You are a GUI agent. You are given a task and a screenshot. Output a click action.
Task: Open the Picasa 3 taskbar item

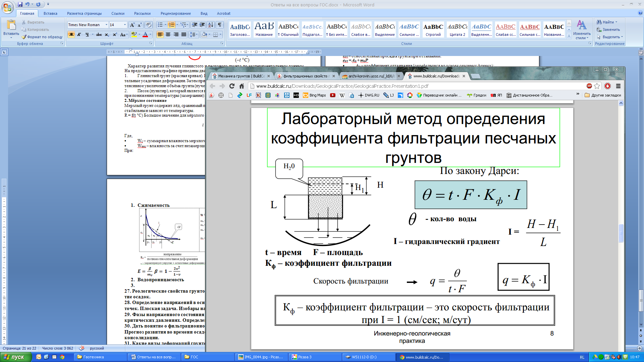click(315, 357)
